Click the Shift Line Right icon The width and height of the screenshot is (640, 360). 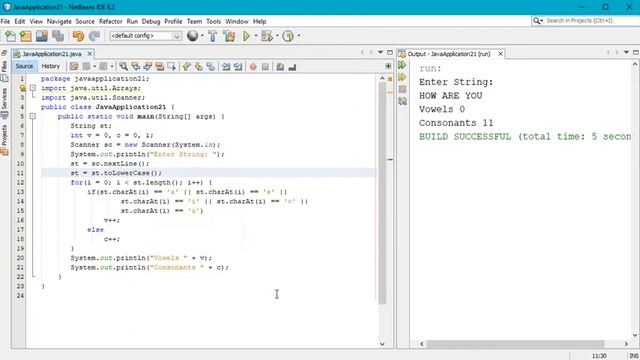(238, 67)
